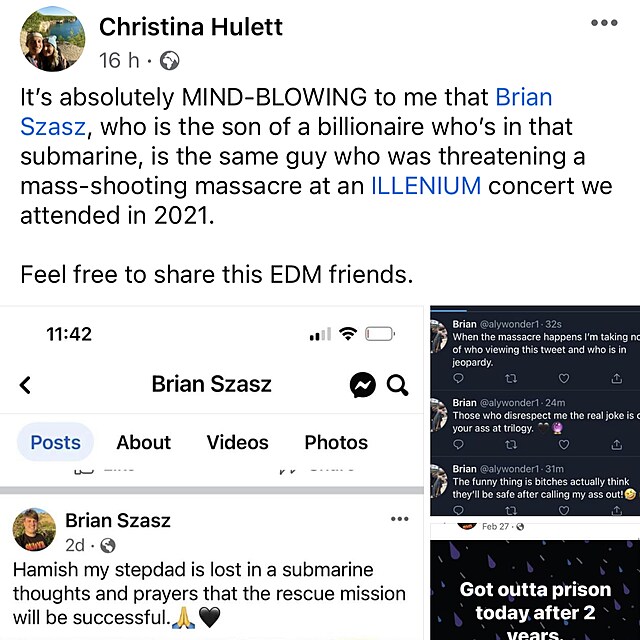Click the Brian Szasz tagged name link
This screenshot has height=640, width=640.
(x=523, y=98)
